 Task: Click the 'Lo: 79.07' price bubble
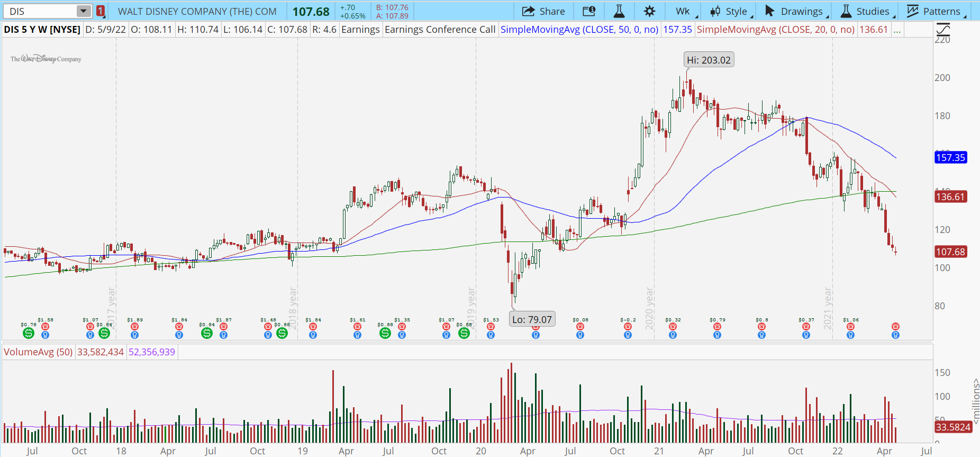[x=532, y=319]
